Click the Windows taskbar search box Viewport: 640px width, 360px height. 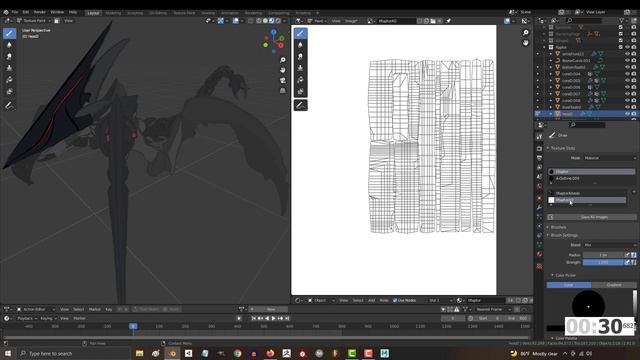tap(73, 353)
